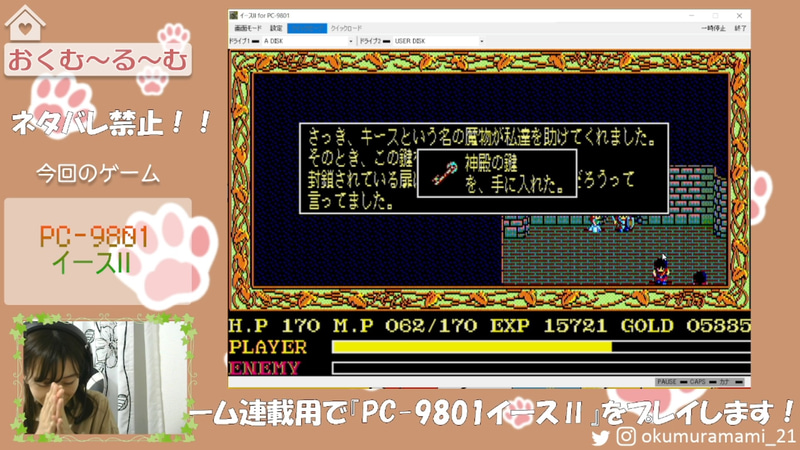The height and width of the screenshot is (450, 800).
Task: Click the highlighted blue quick-save menu item
Action: click(x=307, y=29)
